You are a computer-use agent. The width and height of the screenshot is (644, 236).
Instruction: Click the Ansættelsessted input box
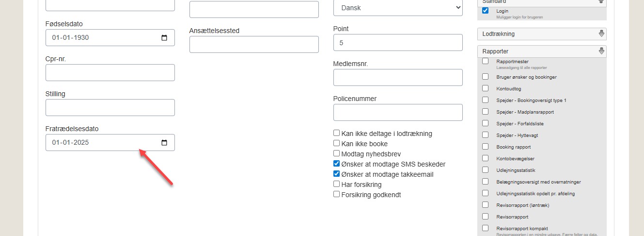click(254, 45)
